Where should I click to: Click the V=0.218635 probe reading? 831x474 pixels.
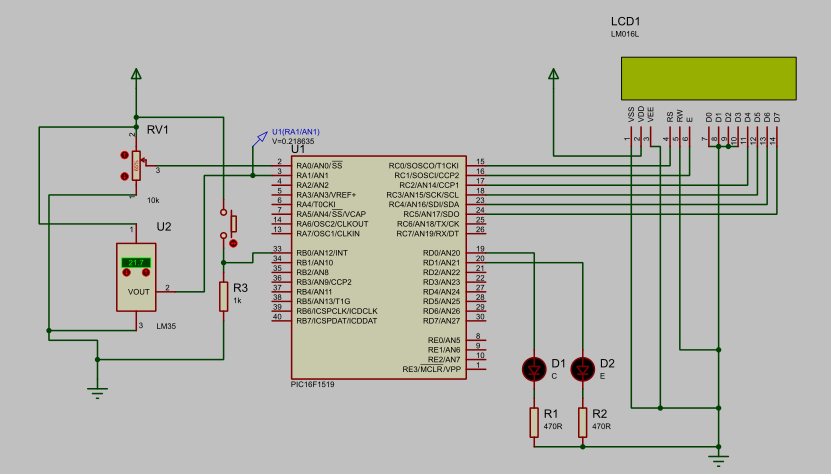pos(293,142)
